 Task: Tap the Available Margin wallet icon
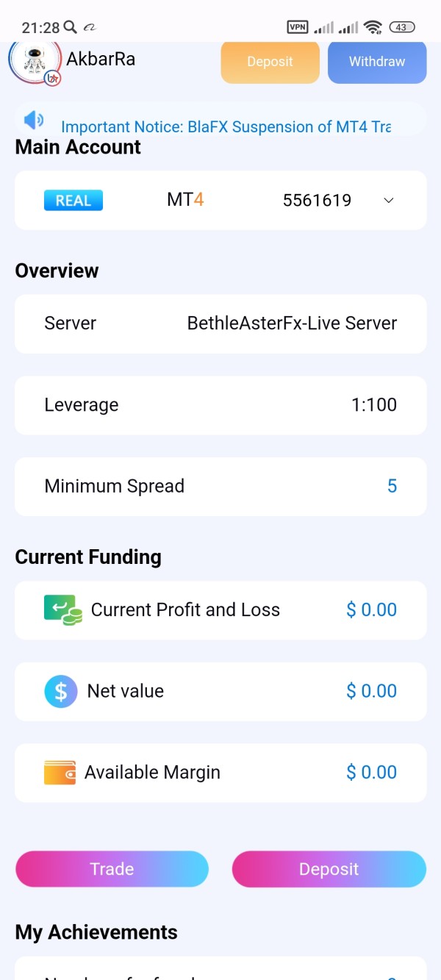click(60, 773)
